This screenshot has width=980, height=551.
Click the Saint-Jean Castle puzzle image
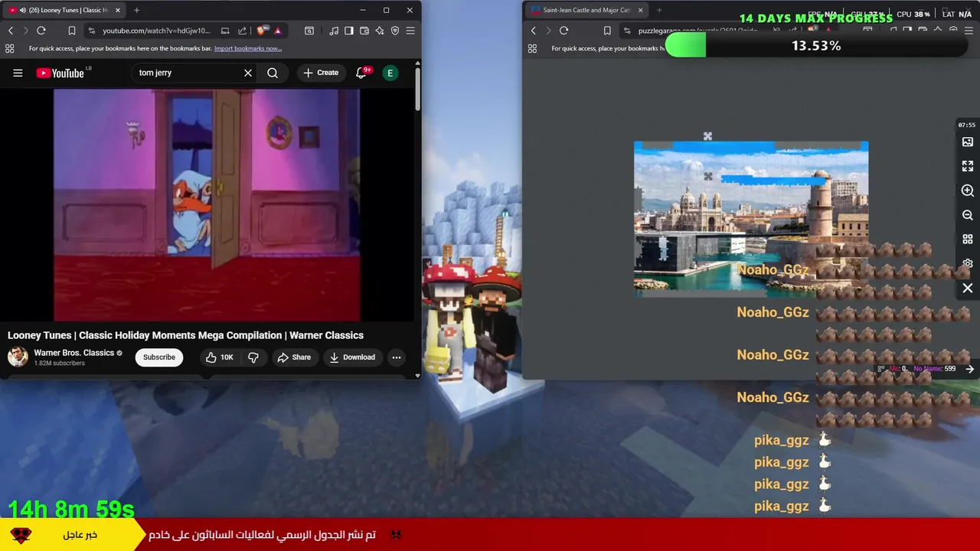pos(751,218)
